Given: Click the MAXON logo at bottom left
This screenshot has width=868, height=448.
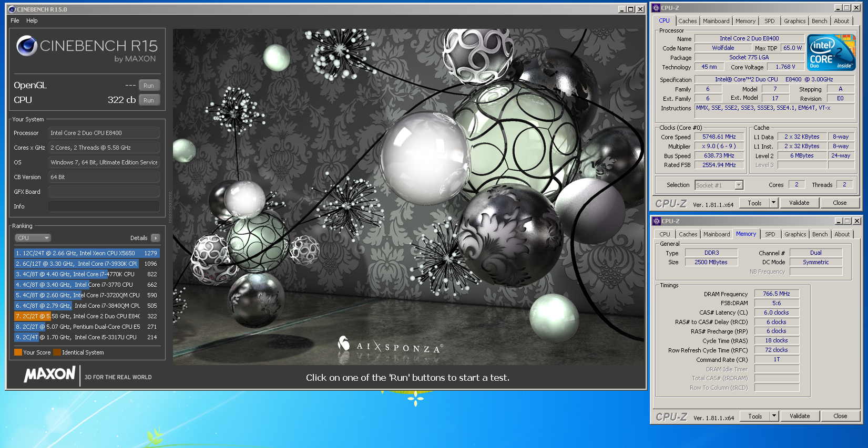Looking at the screenshot, I should point(50,374).
